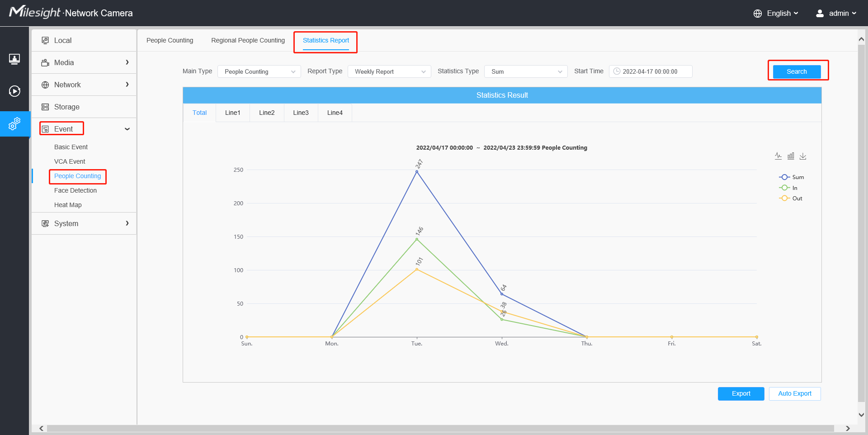Click the Event menu icon
Screen dimensions: 868x435
[45, 129]
